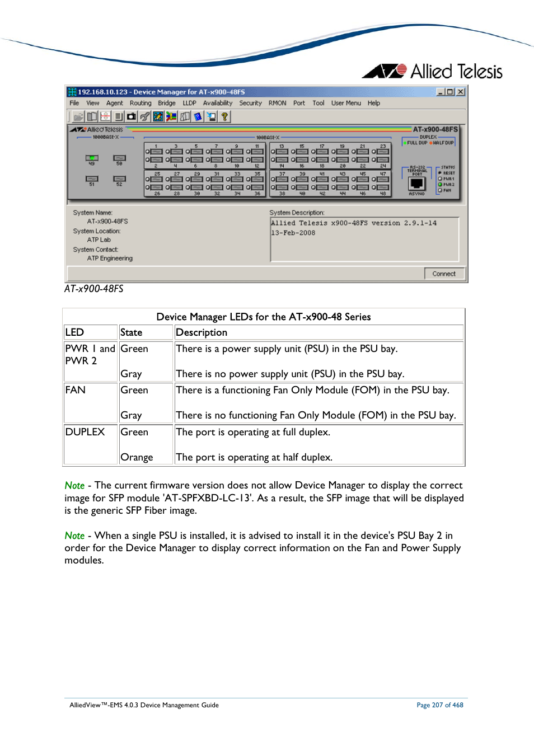534x756 pixels.
Task: Click the Allied Telesis logo on device panel
Action: tap(97, 129)
